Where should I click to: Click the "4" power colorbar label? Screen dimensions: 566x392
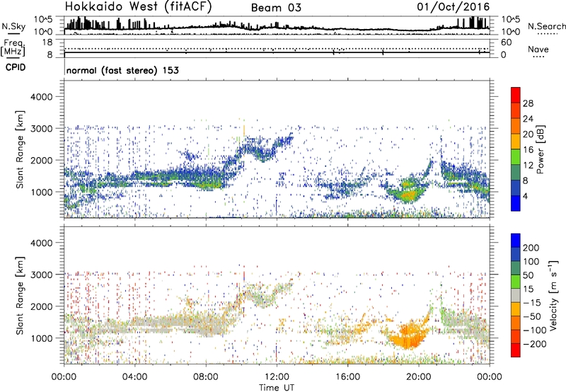525,196
